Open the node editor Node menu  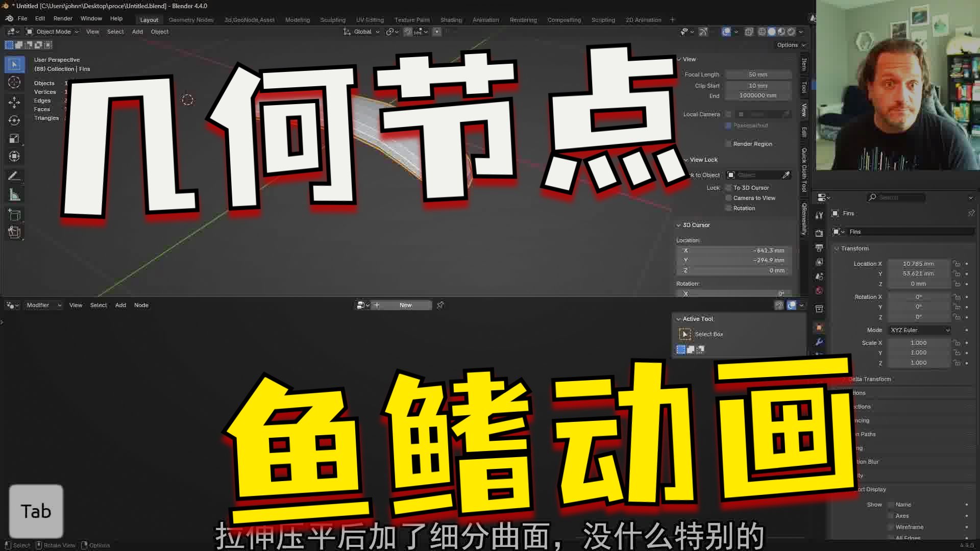(141, 305)
